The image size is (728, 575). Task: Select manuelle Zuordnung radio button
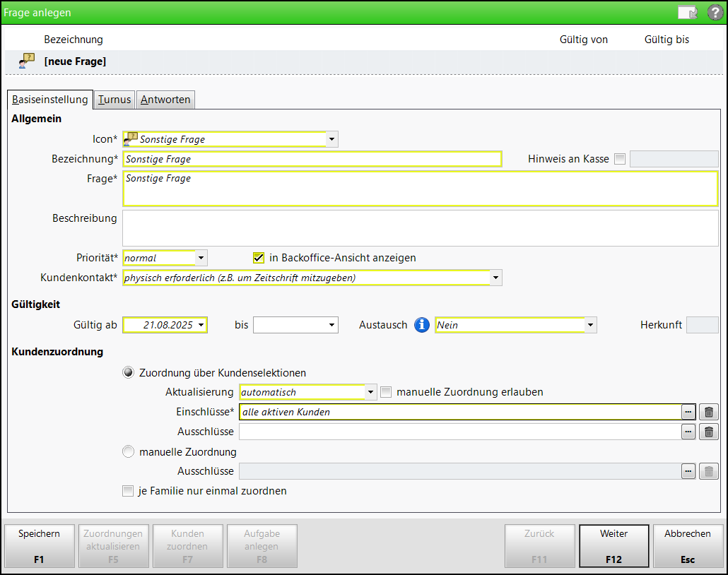(x=129, y=452)
